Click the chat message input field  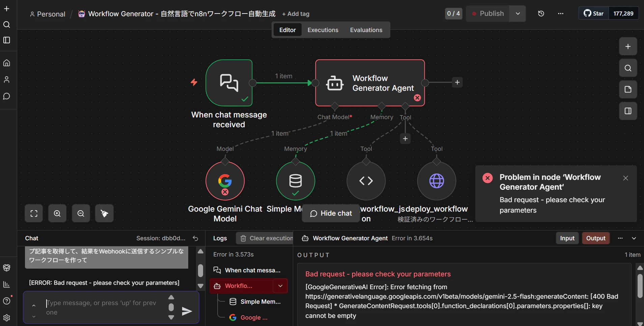[101, 307]
